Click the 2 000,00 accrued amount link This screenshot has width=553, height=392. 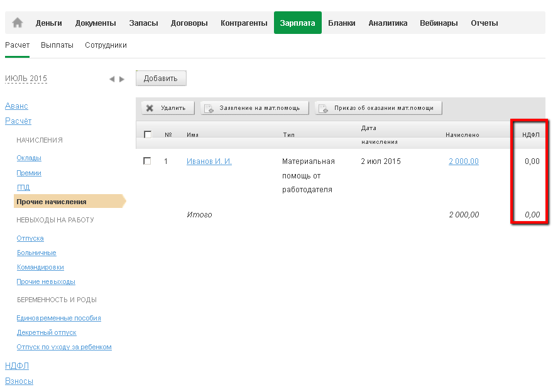(464, 161)
